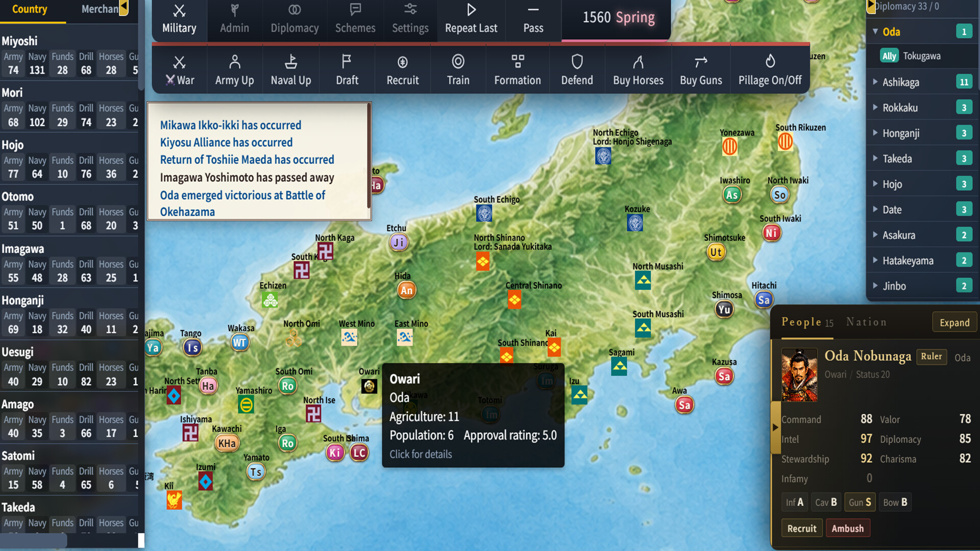Select the Train command
Viewport: 980px width, 551px height.
458,70
